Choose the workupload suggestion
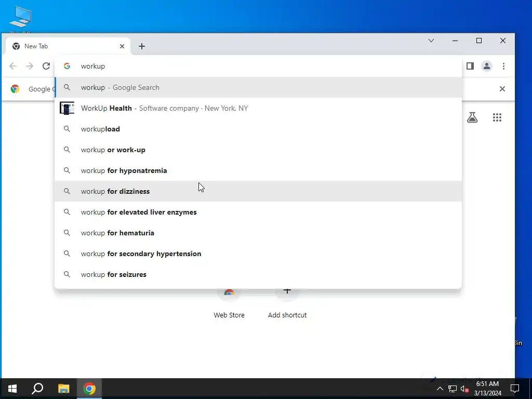Image resolution: width=532 pixels, height=399 pixels. tap(258, 129)
